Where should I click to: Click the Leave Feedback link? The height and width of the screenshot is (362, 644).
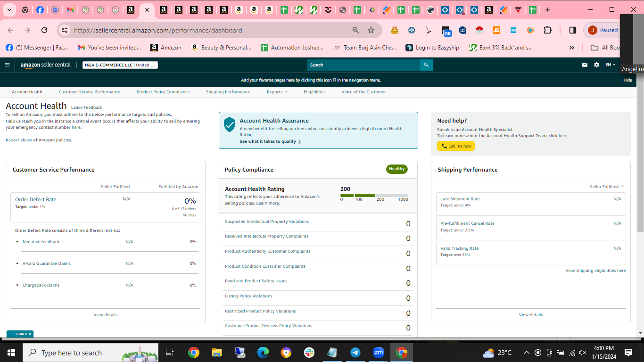coord(87,107)
